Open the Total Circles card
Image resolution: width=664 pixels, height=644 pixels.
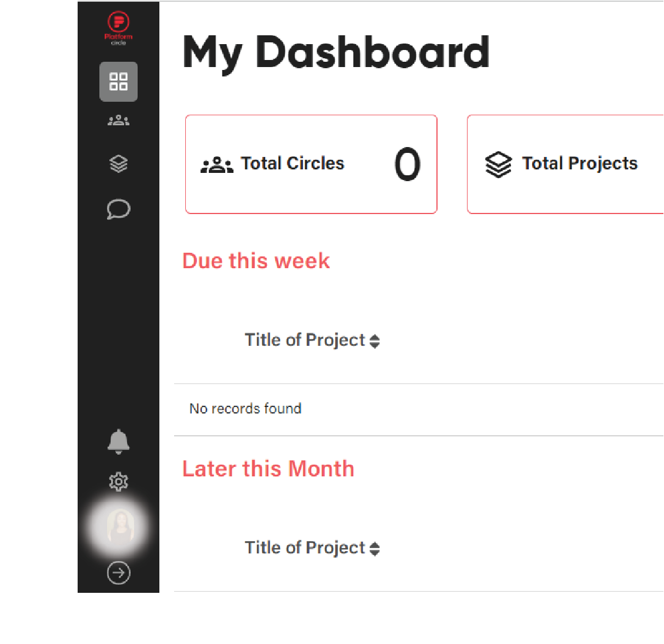tap(311, 164)
